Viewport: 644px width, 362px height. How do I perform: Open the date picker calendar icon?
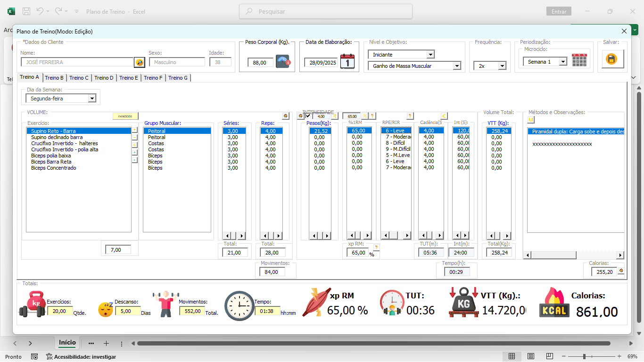(347, 62)
